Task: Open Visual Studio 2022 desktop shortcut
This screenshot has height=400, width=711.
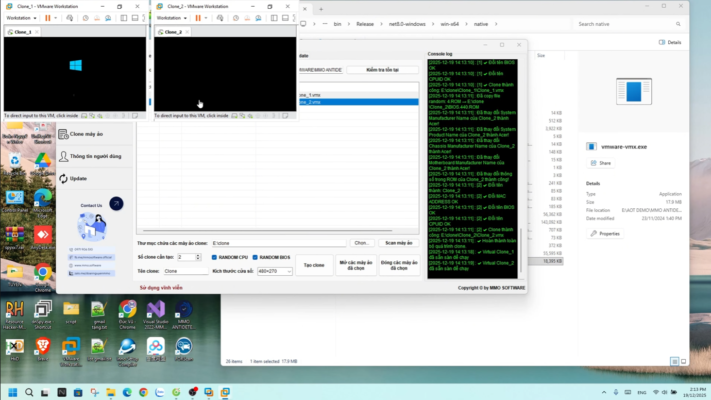Action: tap(156, 314)
